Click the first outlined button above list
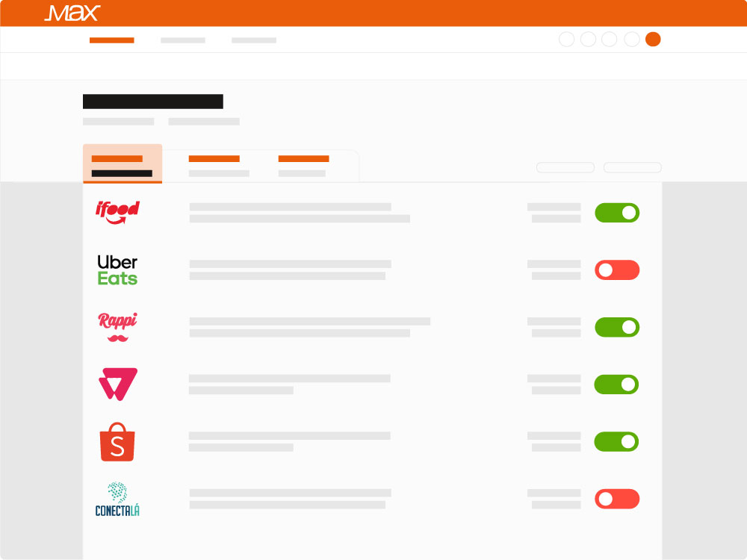 pyautogui.click(x=565, y=167)
